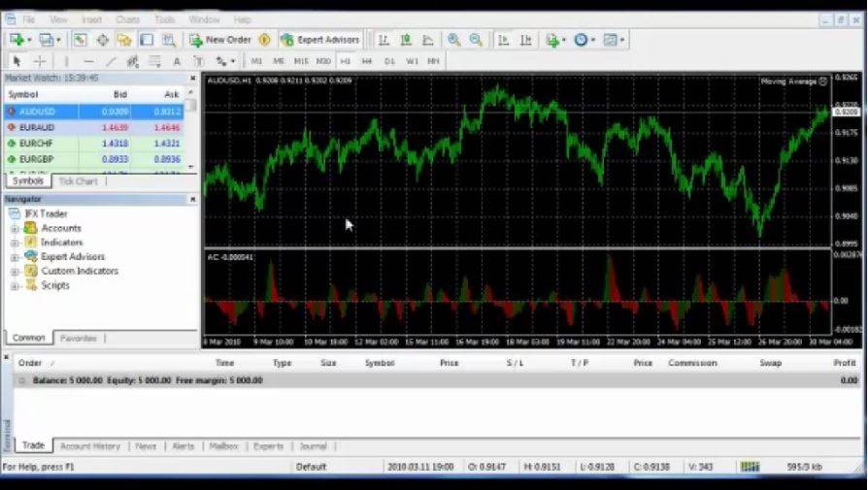Screen dimensions: 868x490
Task: Switch timeframe to M15
Action: (301, 61)
